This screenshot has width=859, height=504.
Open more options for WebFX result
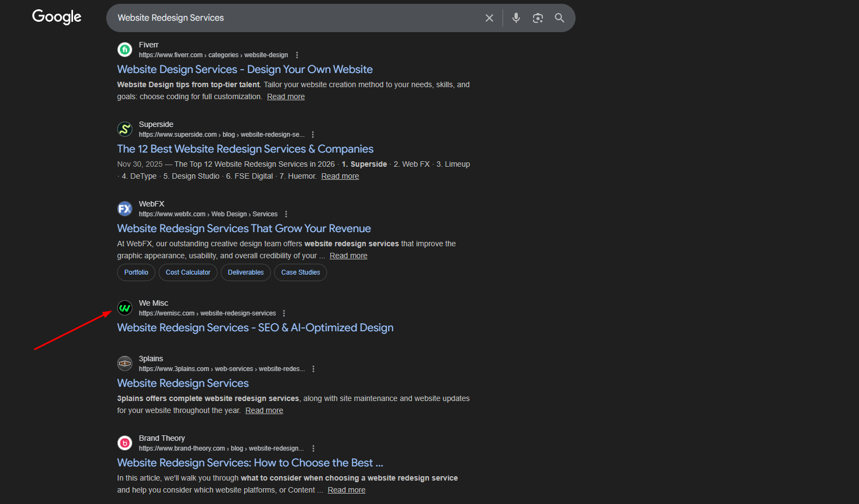point(286,214)
